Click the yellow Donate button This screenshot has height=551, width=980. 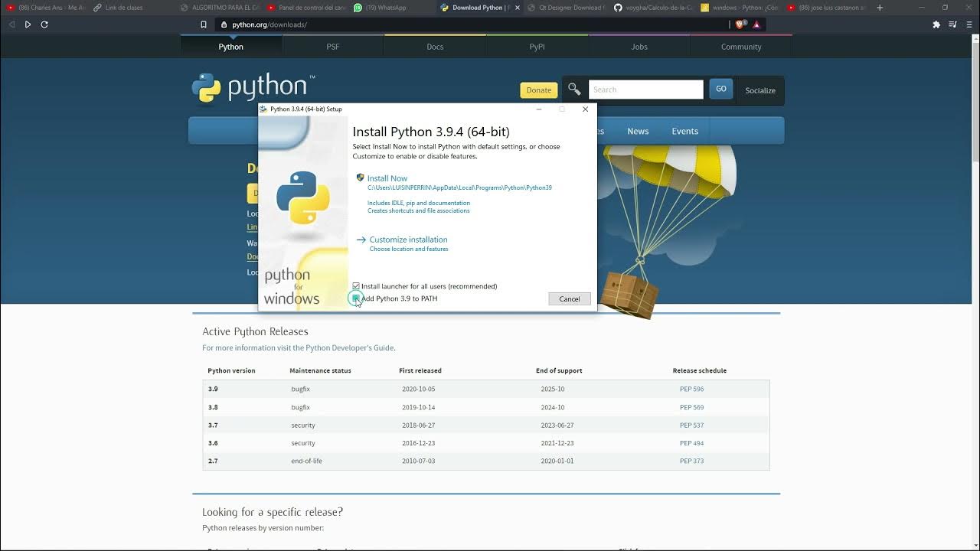[x=539, y=90]
